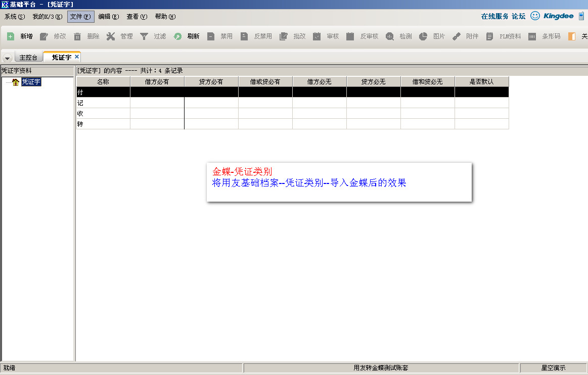This screenshot has height=375, width=588.
Task: Click the 删除 (Delete) trash icon
Action: (77, 36)
